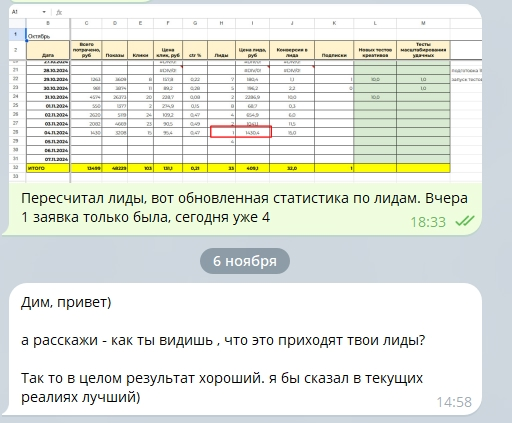Click the 'Показы' header cell
The image size is (512, 423).
click(x=115, y=50)
